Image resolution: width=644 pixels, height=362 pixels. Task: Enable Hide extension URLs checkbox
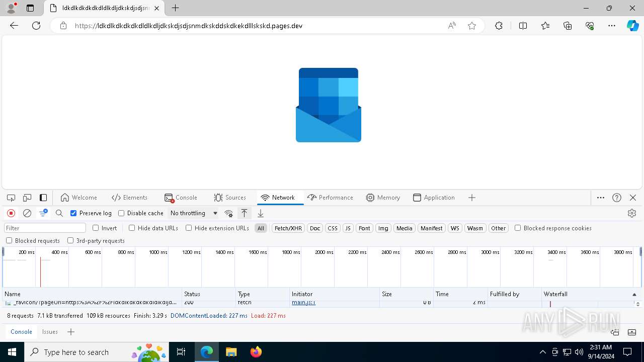click(189, 228)
